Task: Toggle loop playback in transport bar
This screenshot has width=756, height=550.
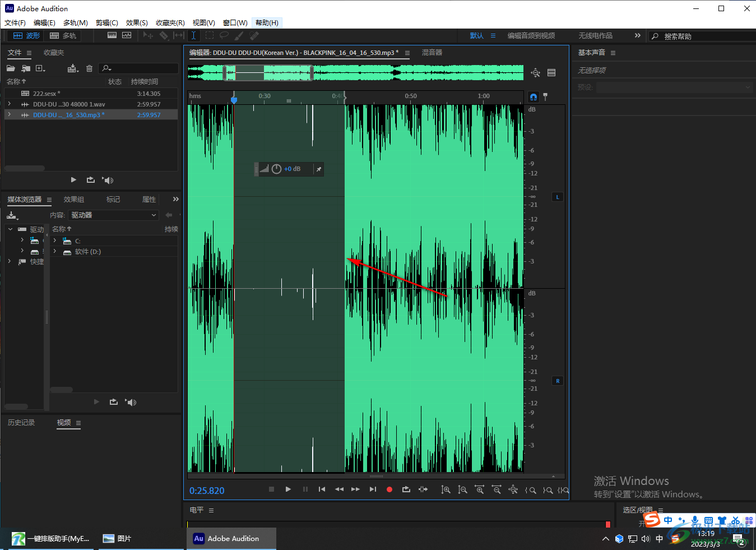Action: (x=406, y=489)
